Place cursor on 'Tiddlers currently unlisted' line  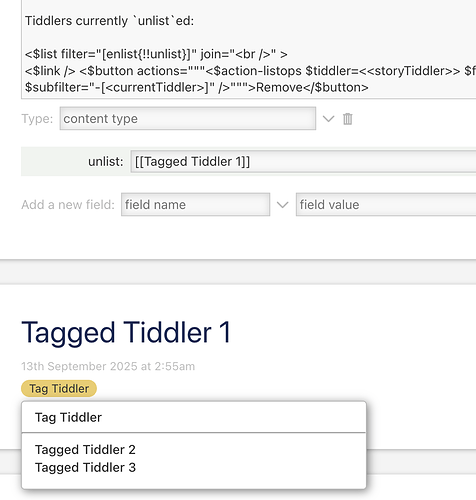(109, 21)
